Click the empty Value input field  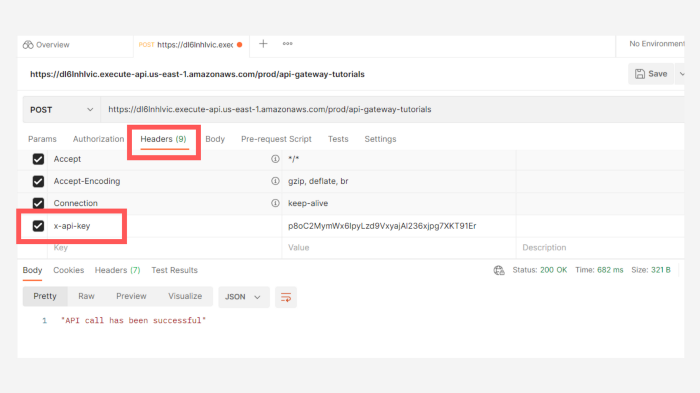(399, 247)
